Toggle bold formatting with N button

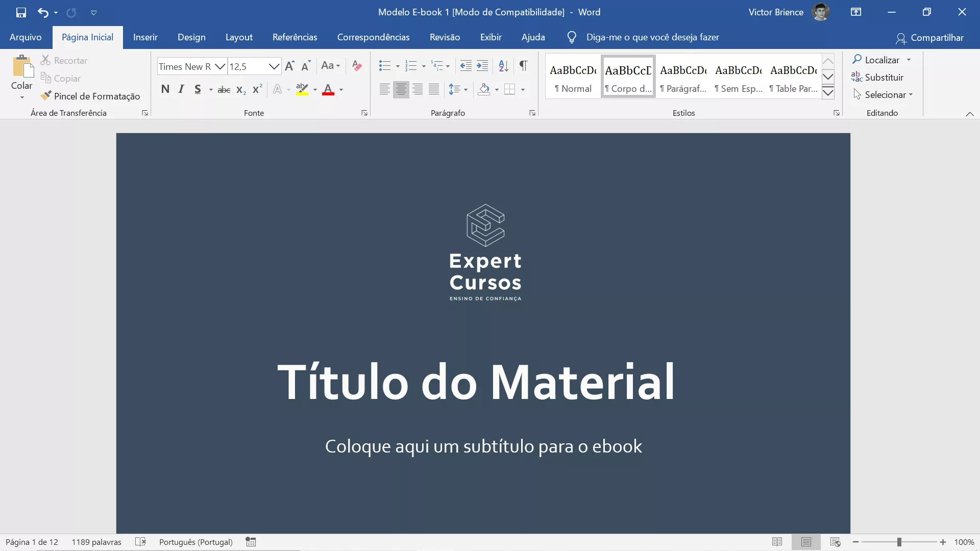(165, 89)
